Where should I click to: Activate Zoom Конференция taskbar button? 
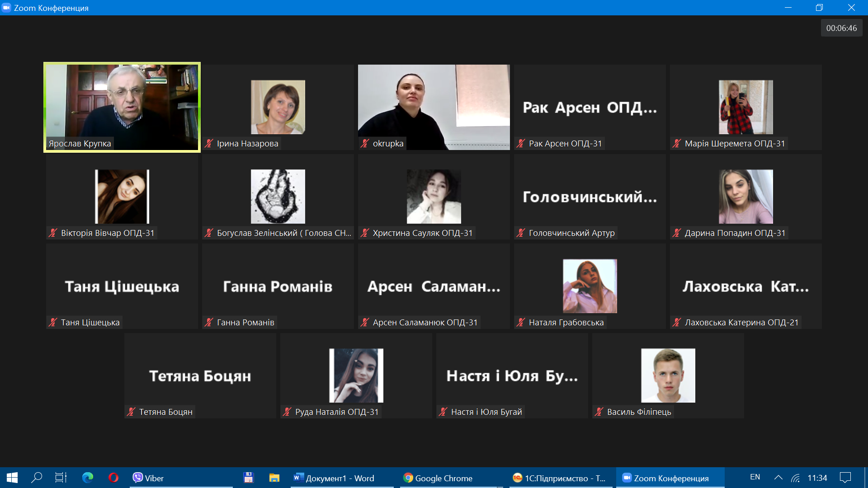pyautogui.click(x=670, y=478)
